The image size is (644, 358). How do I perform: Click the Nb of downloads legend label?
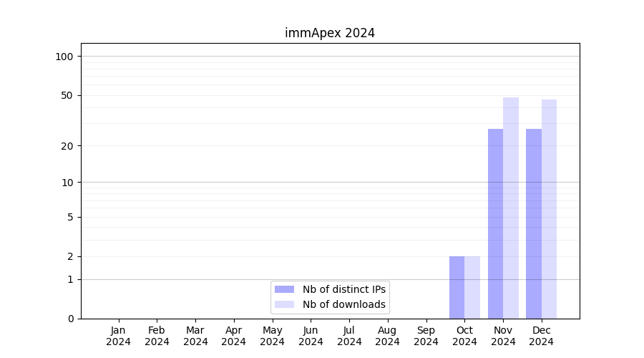[343, 304]
